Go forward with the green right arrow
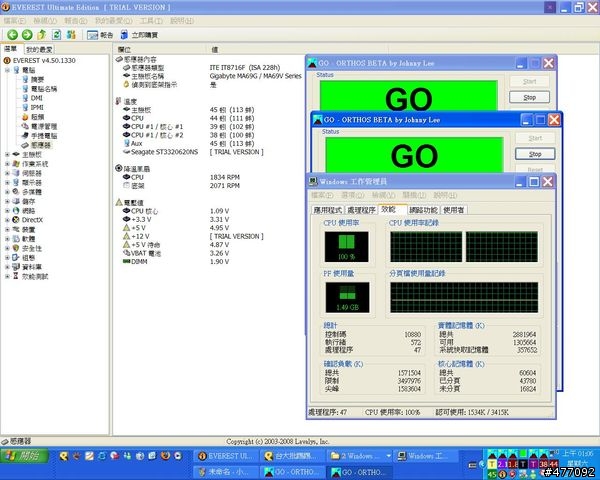The image size is (600, 480). (27, 35)
